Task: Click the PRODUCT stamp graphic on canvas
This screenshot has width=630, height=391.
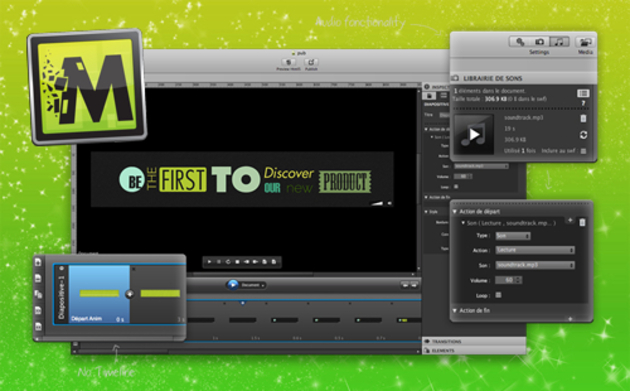Action: pyautogui.click(x=345, y=182)
